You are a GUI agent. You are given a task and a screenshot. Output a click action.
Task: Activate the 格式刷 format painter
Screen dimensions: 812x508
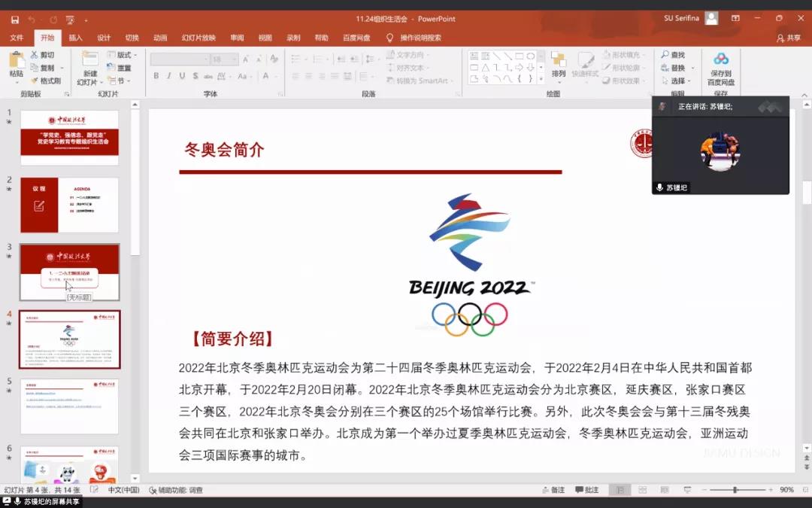pyautogui.click(x=46, y=81)
